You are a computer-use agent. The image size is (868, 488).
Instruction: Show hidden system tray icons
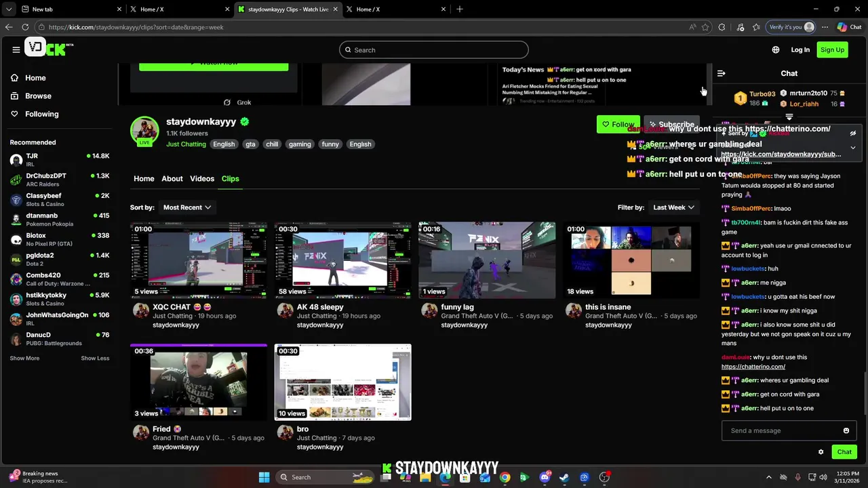pyautogui.click(x=768, y=477)
